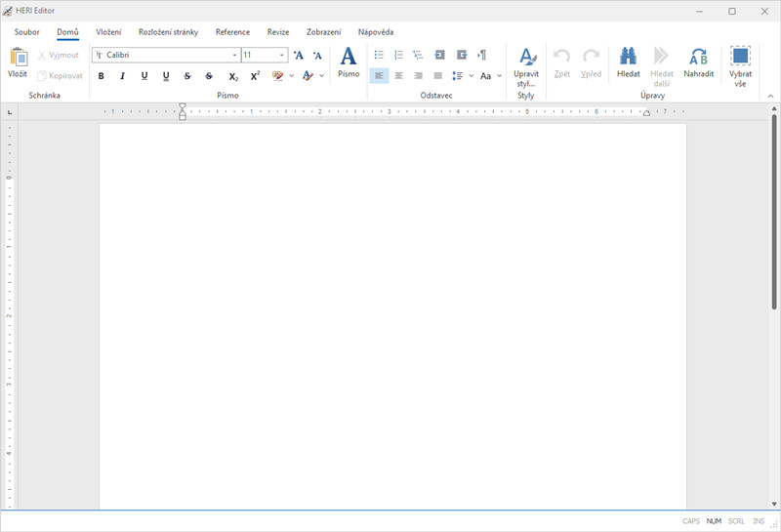The height and width of the screenshot is (532, 781).
Task: Click the scroll down arrow
Action: 774,504
